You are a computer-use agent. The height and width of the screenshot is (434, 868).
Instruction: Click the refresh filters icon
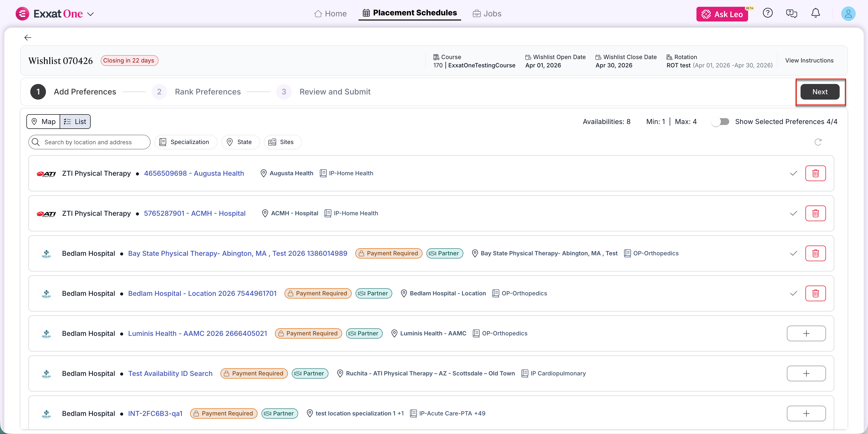(x=818, y=142)
